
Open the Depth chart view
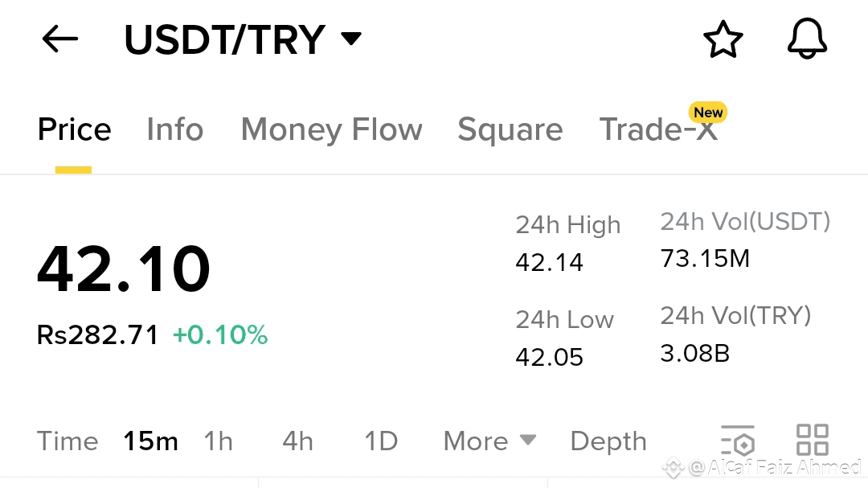tap(608, 441)
